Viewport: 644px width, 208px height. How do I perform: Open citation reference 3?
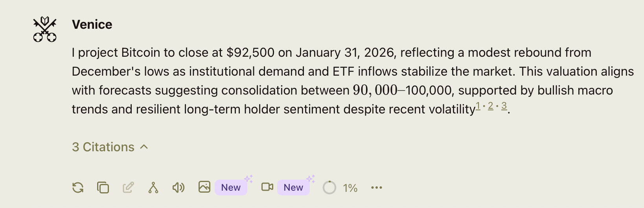click(x=504, y=106)
